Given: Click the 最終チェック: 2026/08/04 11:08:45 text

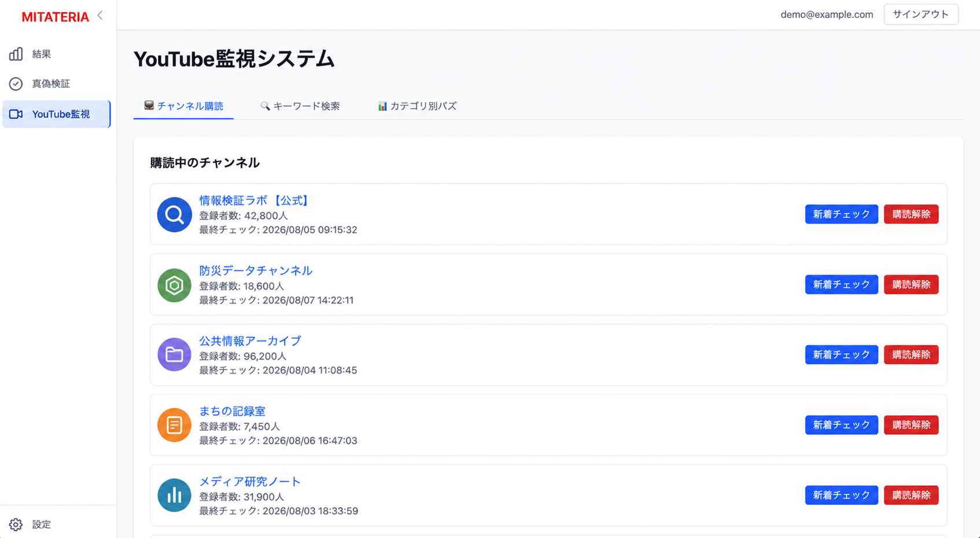Looking at the screenshot, I should tap(278, 370).
